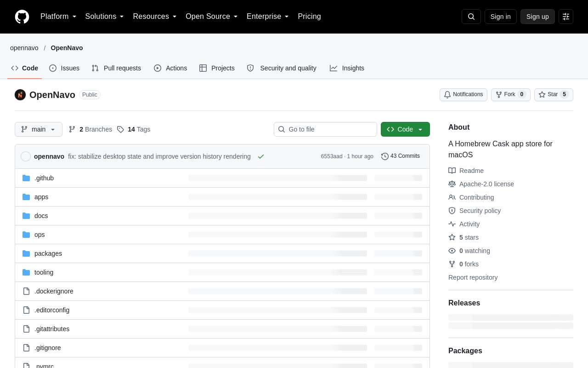Switch to the Issues tab
The height and width of the screenshot is (368, 588).
[x=64, y=68]
